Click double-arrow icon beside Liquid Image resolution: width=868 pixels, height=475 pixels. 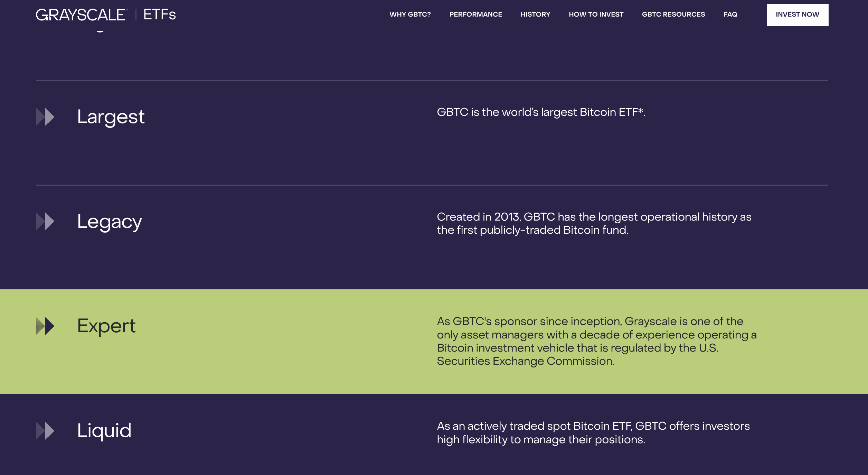coord(45,431)
